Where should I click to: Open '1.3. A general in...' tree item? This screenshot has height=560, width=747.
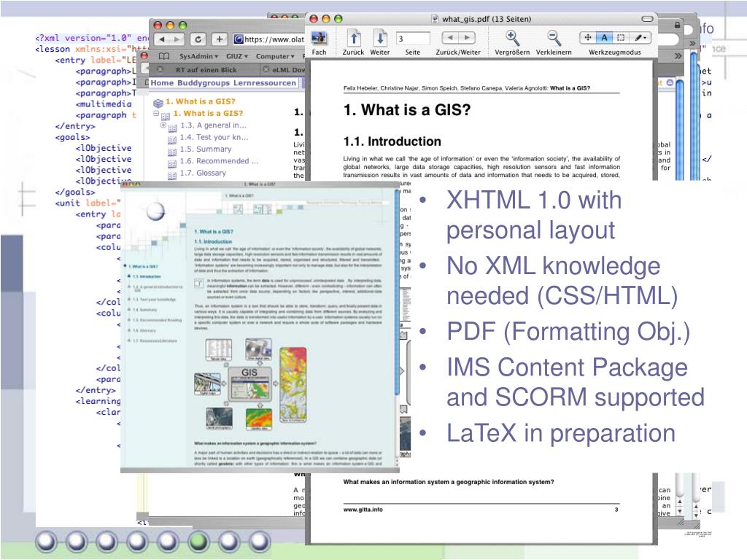(x=213, y=125)
